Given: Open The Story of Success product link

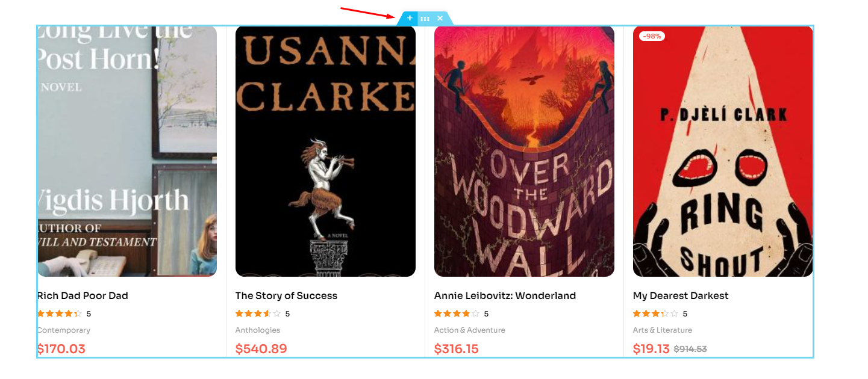Looking at the screenshot, I should pyautogui.click(x=286, y=296).
